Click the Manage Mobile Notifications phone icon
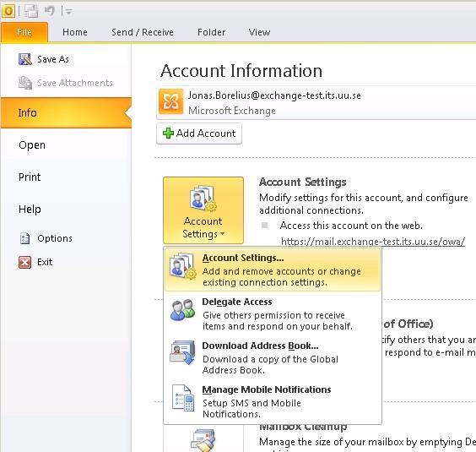The height and width of the screenshot is (452, 476). (x=183, y=398)
